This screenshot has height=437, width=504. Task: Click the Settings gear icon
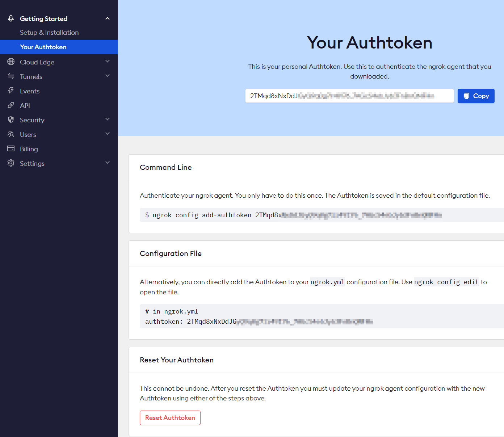click(11, 163)
